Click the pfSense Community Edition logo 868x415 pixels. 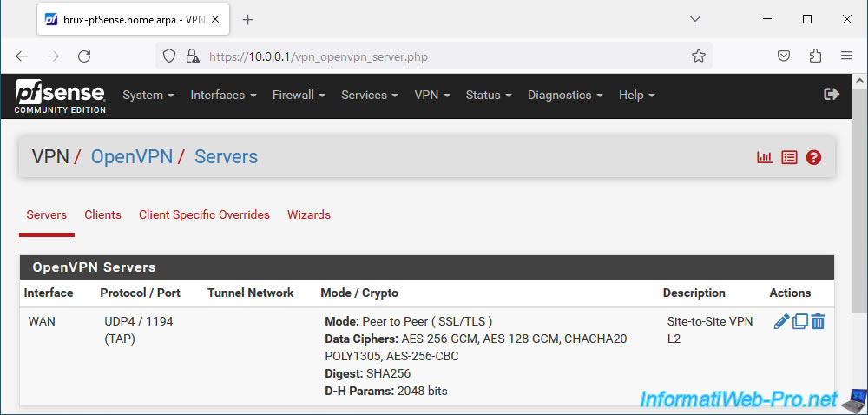(x=61, y=96)
